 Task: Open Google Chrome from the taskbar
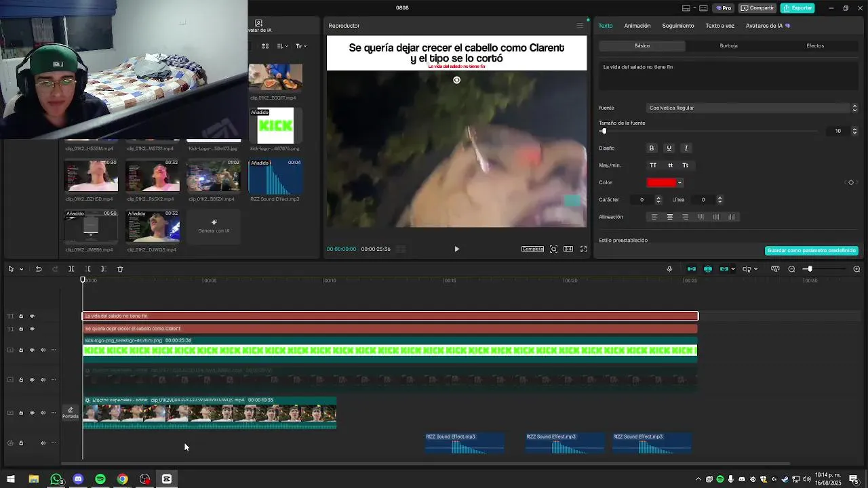[122, 479]
